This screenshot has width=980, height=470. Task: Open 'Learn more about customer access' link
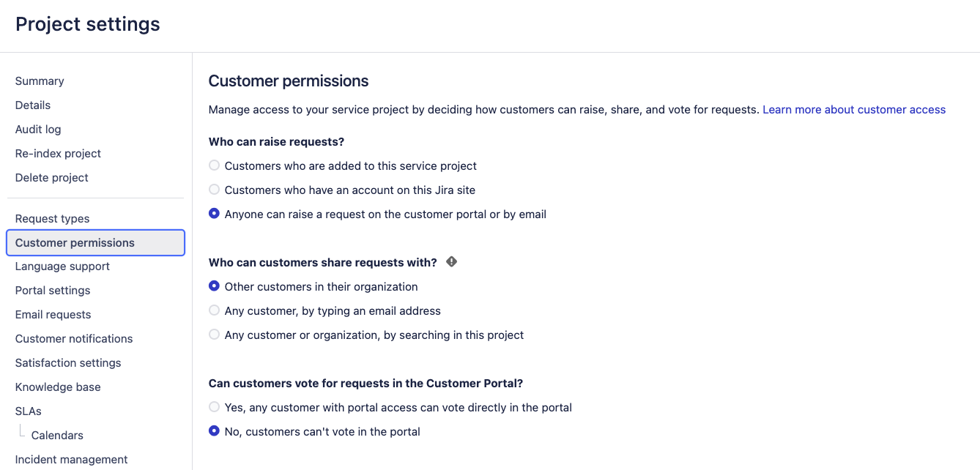[854, 110]
